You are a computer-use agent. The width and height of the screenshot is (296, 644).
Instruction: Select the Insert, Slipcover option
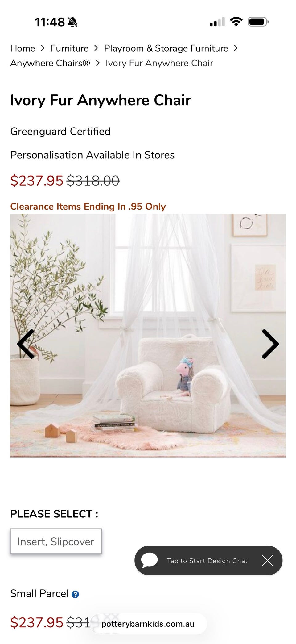tap(56, 541)
